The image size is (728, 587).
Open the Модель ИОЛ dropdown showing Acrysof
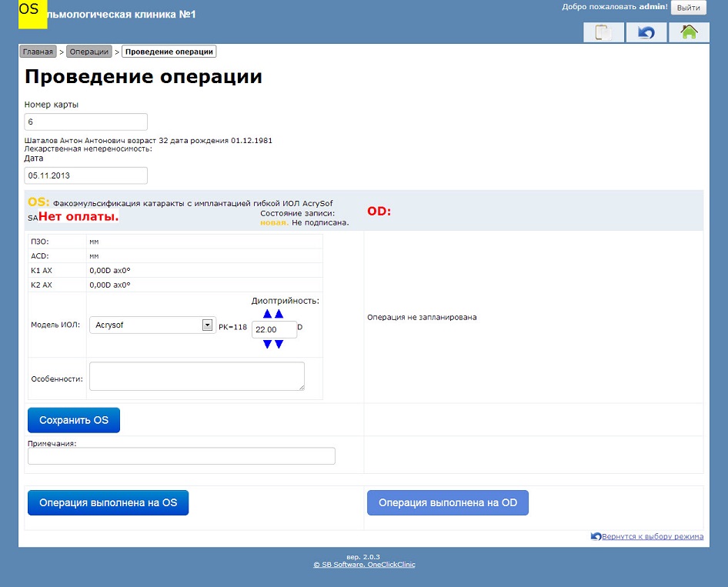point(152,325)
